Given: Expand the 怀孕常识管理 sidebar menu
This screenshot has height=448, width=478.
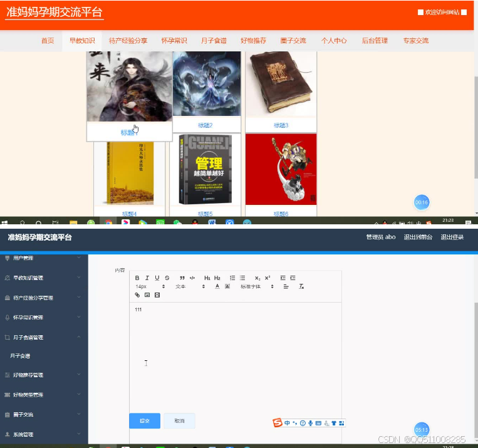Looking at the screenshot, I should click(x=44, y=318).
